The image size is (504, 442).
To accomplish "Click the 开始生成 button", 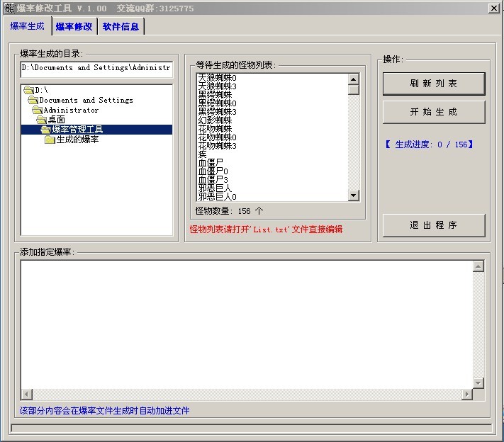I will point(434,112).
